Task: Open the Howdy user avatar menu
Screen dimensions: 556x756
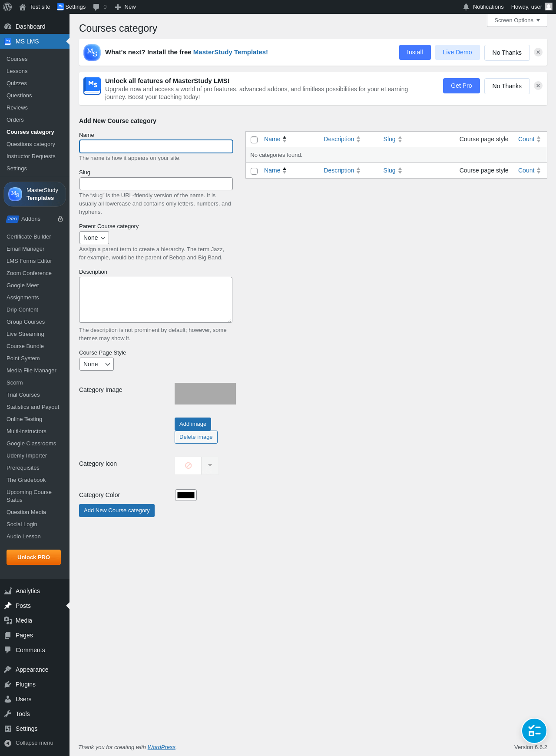Action: (x=531, y=7)
